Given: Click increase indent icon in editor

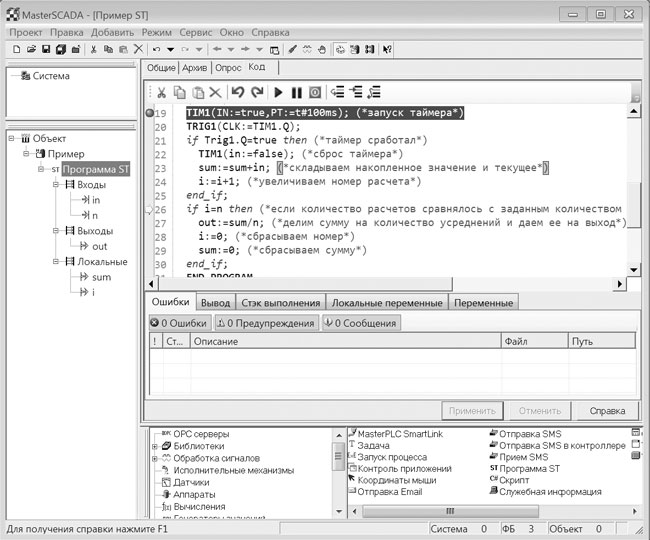Looking at the screenshot, I should [356, 92].
